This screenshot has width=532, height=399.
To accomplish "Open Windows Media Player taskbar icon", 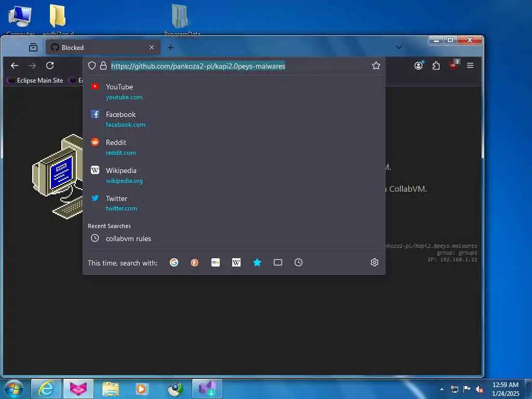I will 141,389.
